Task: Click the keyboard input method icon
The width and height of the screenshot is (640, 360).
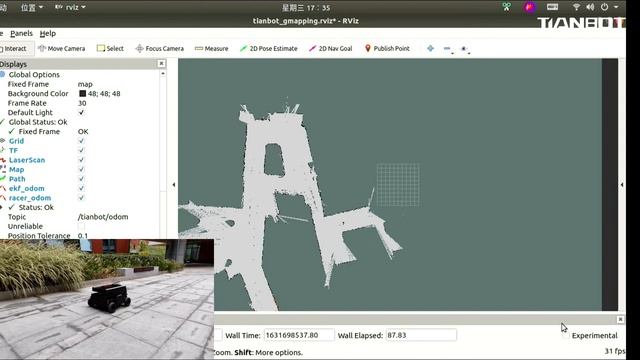Action: click(x=552, y=7)
